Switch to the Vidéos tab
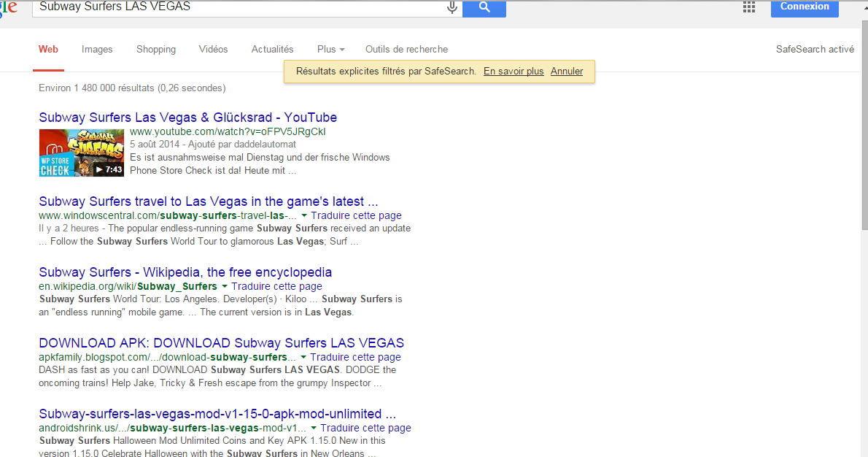 (x=213, y=50)
